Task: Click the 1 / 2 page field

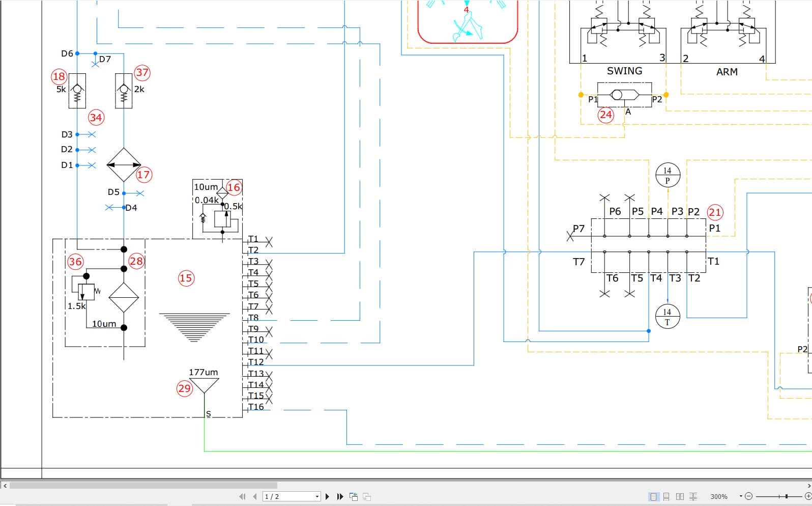Action: coord(288,496)
